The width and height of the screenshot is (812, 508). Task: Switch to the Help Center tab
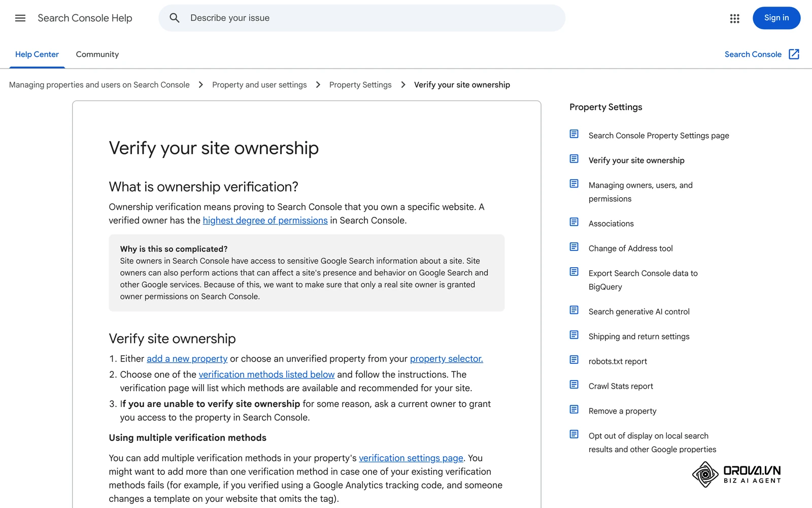[x=37, y=54]
